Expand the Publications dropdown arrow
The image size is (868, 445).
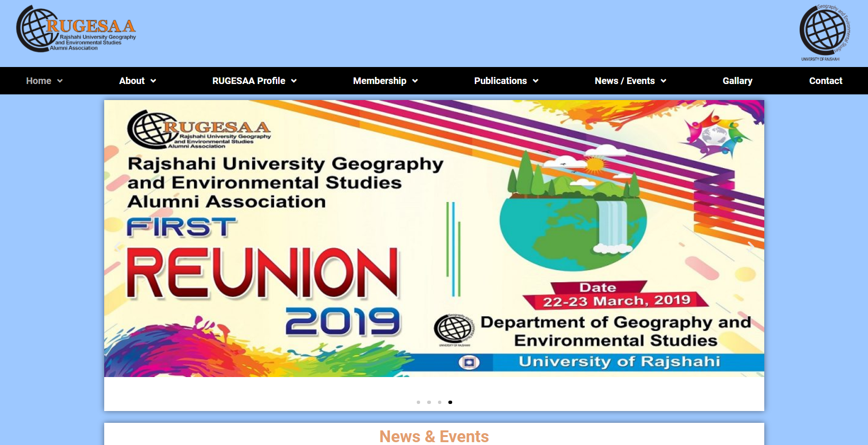[536, 81]
